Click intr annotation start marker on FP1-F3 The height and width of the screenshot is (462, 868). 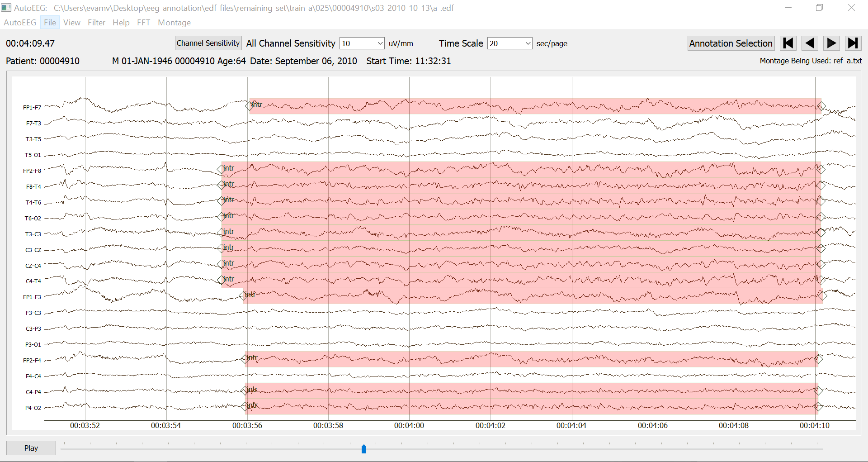(x=243, y=296)
